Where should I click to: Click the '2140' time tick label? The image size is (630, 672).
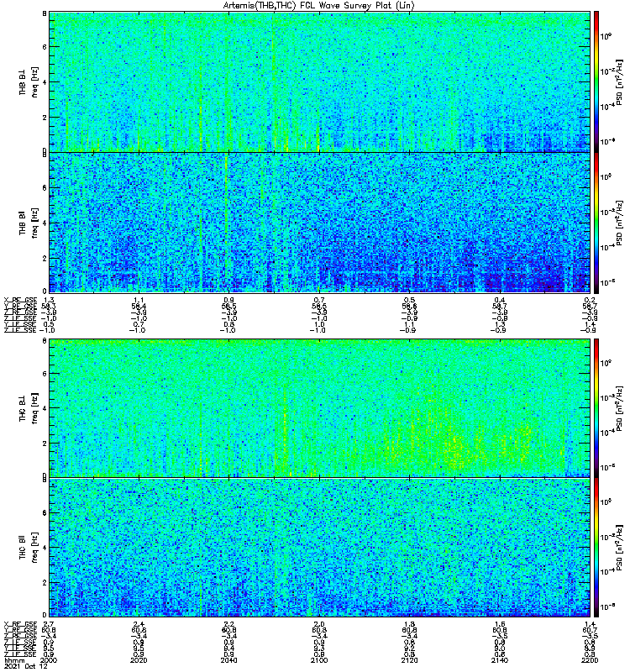(x=500, y=660)
